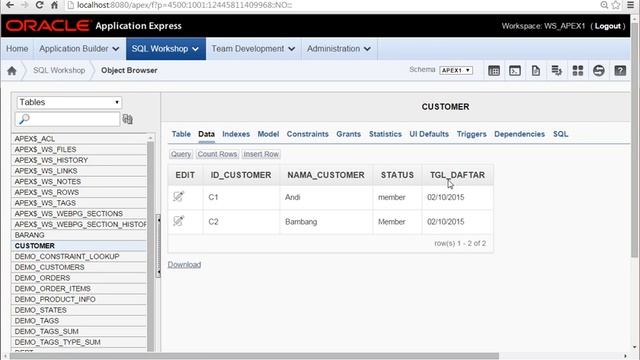Click NAMA_CUSTOMER column header
The image size is (640, 360).
click(x=326, y=175)
